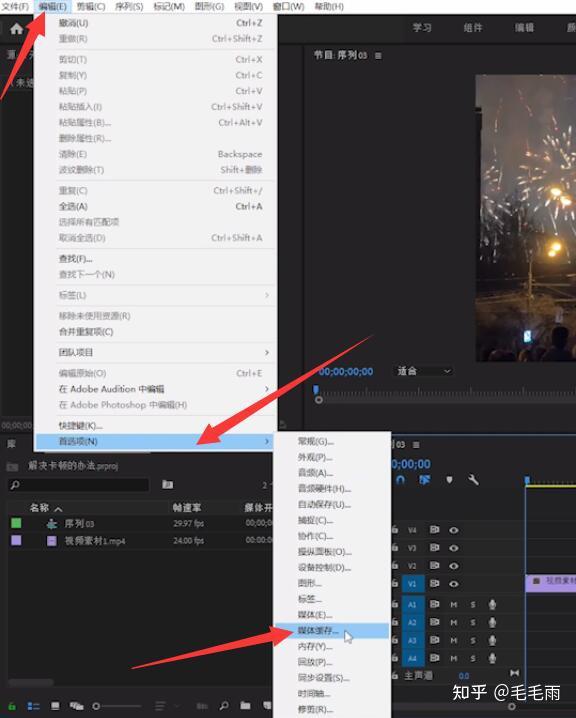
Task: Solo audio track A2
Action: [x=473, y=622]
